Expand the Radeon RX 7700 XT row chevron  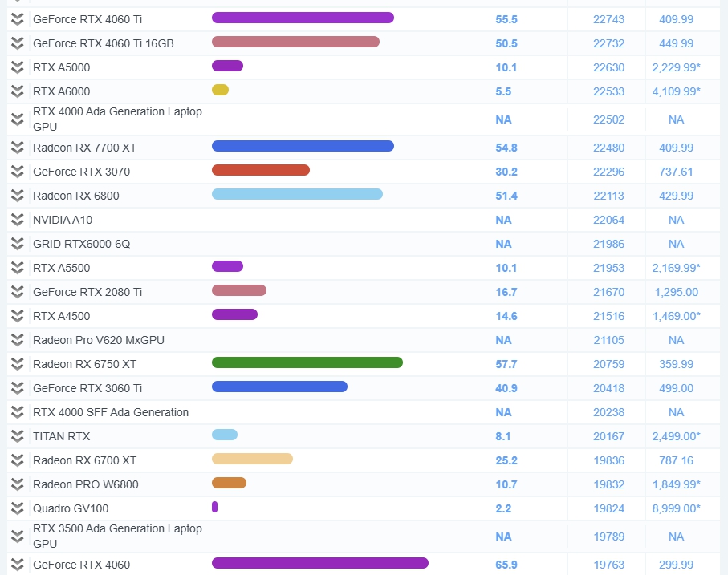[17, 148]
